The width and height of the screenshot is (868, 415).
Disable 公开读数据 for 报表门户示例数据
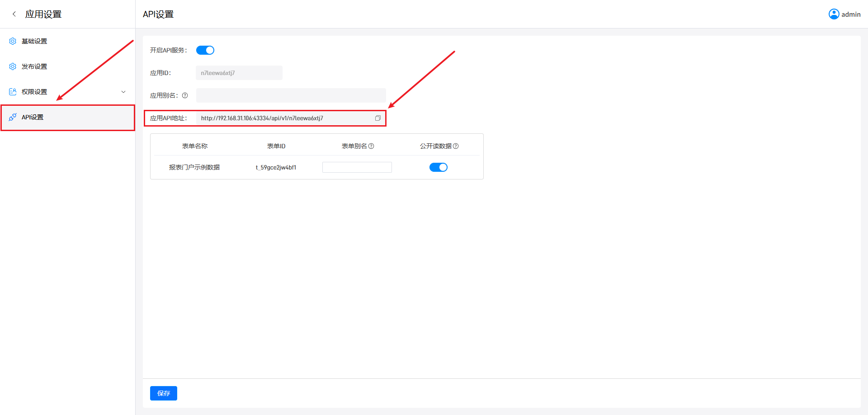point(438,167)
